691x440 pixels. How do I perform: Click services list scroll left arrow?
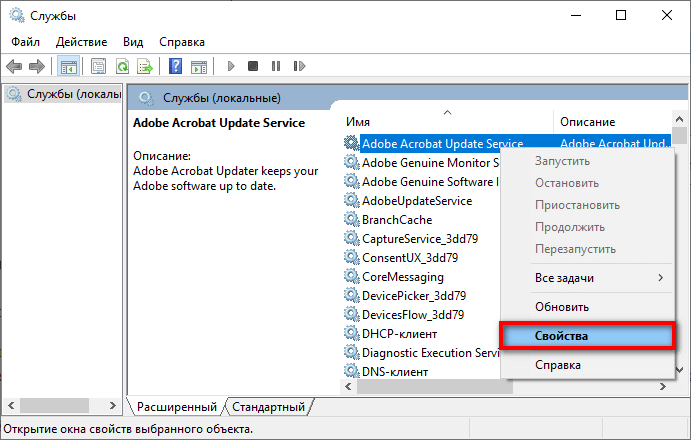(x=349, y=387)
